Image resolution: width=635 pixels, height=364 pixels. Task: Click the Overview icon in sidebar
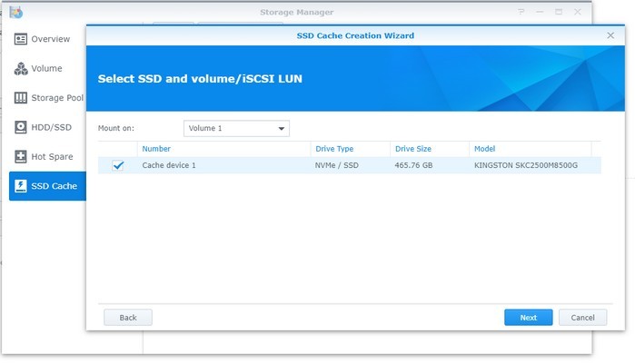click(x=21, y=39)
